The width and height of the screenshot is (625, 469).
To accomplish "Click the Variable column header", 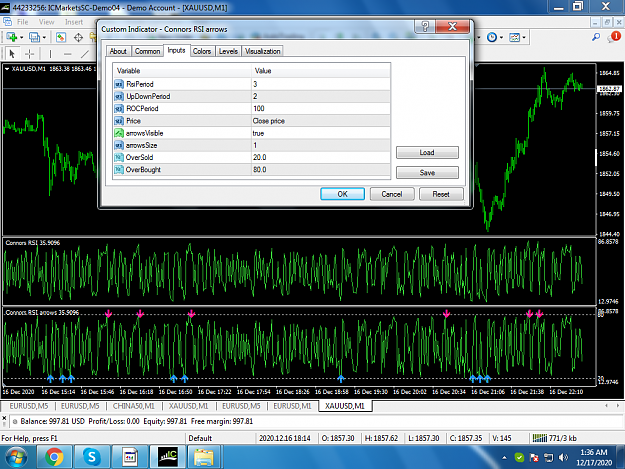I will [182, 71].
